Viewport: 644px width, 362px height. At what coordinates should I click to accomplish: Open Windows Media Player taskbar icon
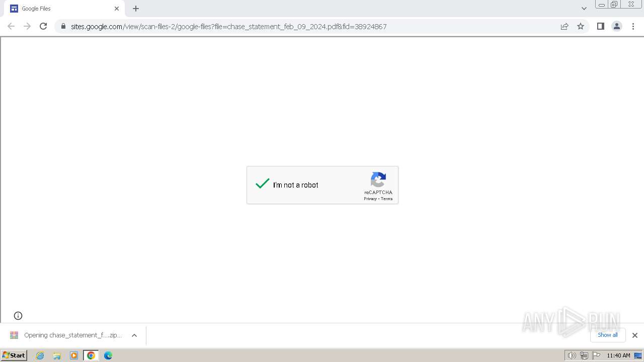click(x=74, y=355)
